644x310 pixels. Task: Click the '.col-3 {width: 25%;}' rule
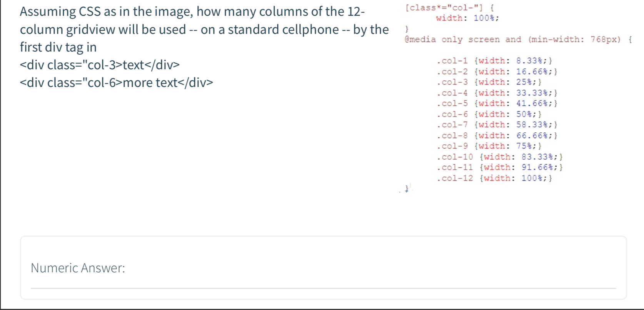(x=489, y=82)
